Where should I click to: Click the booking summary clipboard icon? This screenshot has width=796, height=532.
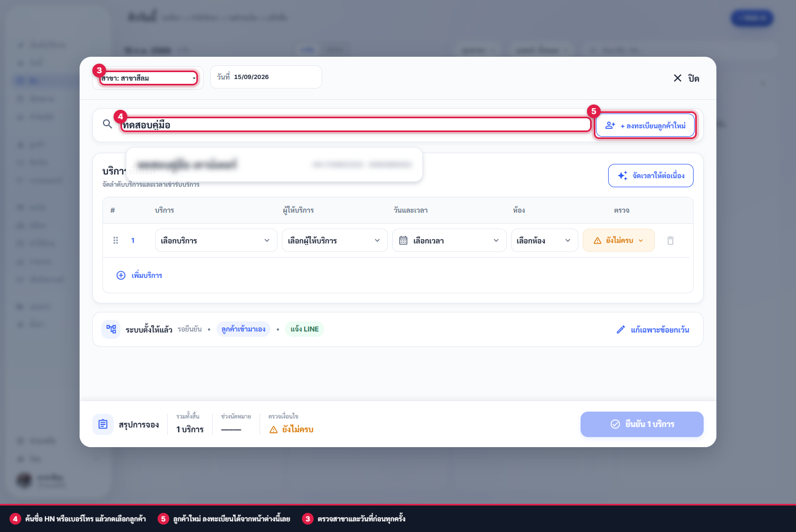point(103,424)
